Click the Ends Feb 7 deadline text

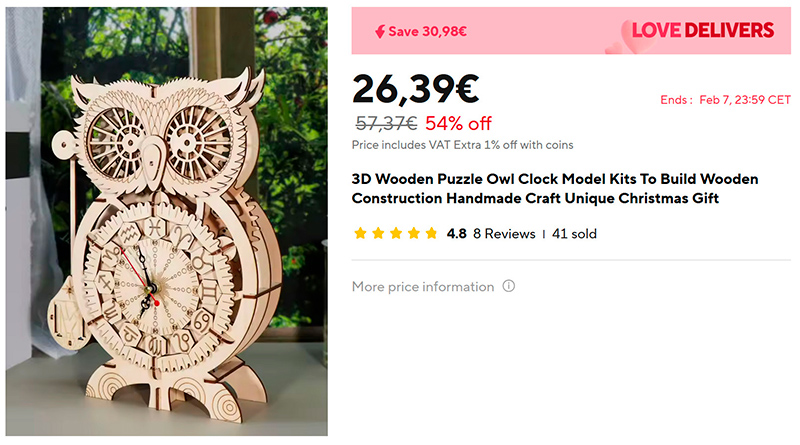(x=725, y=100)
